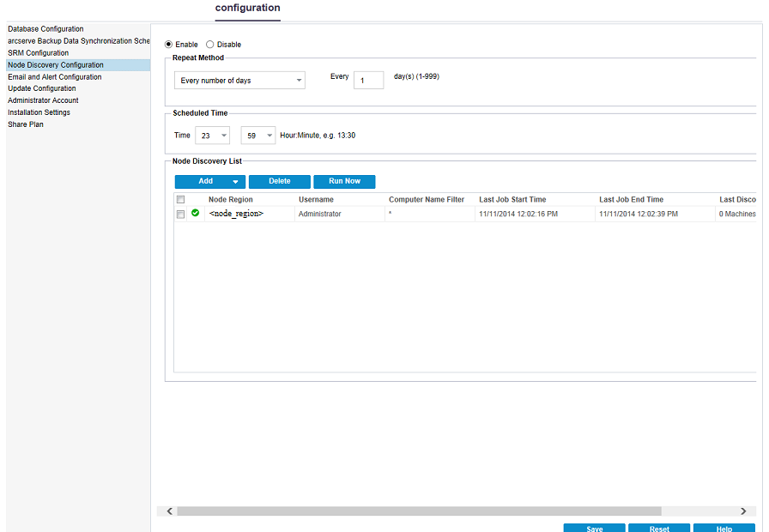
Task: Click the green status icon in node row
Action: coord(195,214)
